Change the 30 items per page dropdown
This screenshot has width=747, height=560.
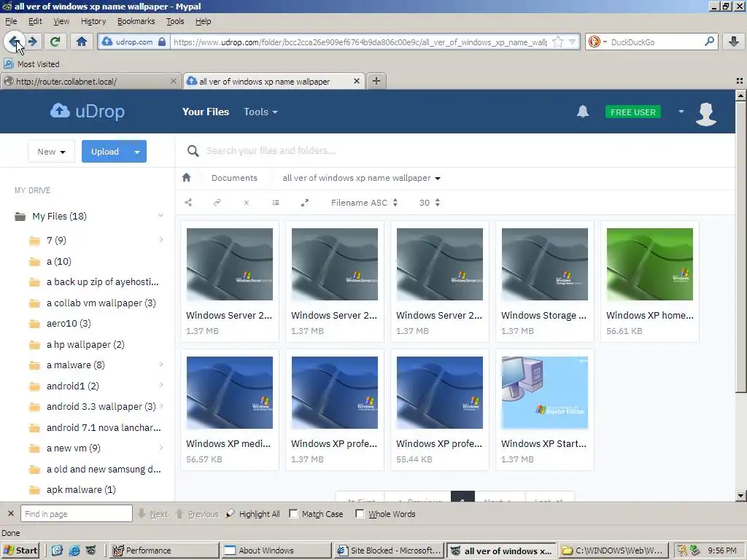click(429, 203)
